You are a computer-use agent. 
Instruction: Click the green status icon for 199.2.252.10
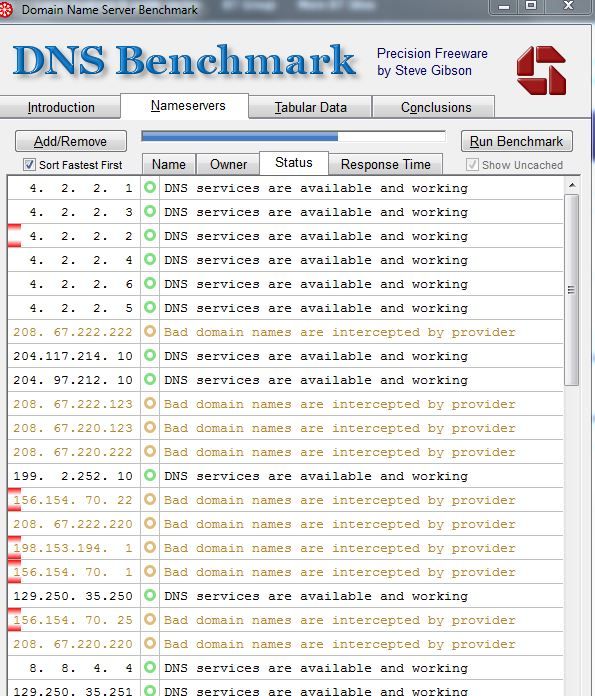click(x=150, y=475)
